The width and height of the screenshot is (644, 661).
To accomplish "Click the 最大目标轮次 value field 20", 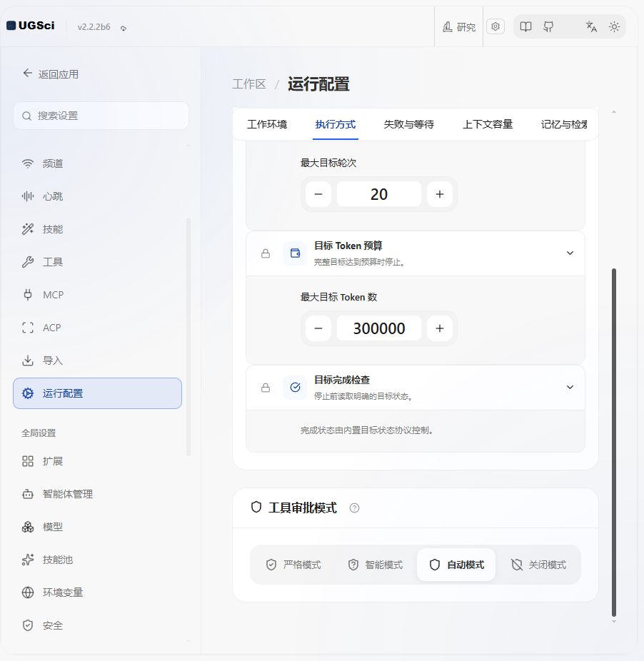I will point(379,194).
